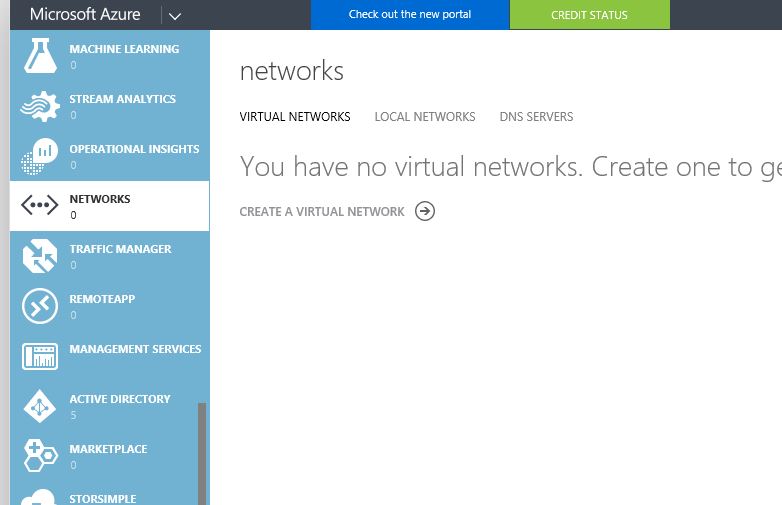This screenshot has width=782, height=505.
Task: Open the Credit Status button
Action: click(x=589, y=14)
